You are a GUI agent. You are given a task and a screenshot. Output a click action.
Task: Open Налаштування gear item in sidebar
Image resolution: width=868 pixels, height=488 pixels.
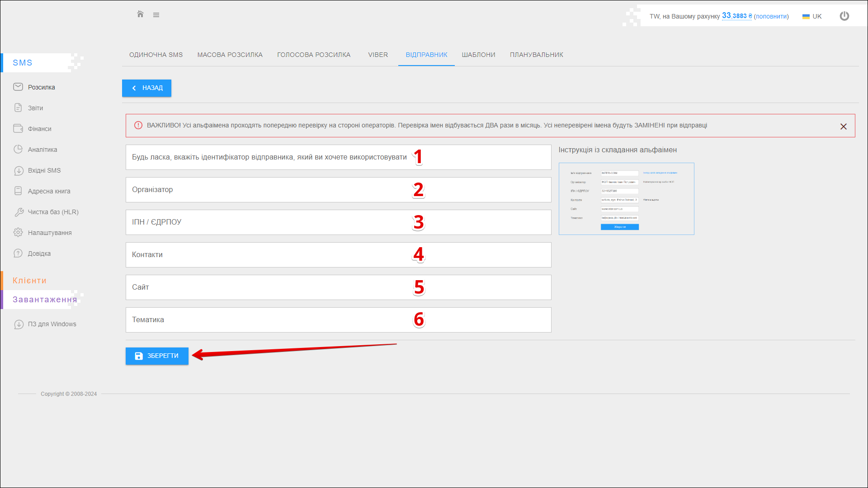(49, 233)
